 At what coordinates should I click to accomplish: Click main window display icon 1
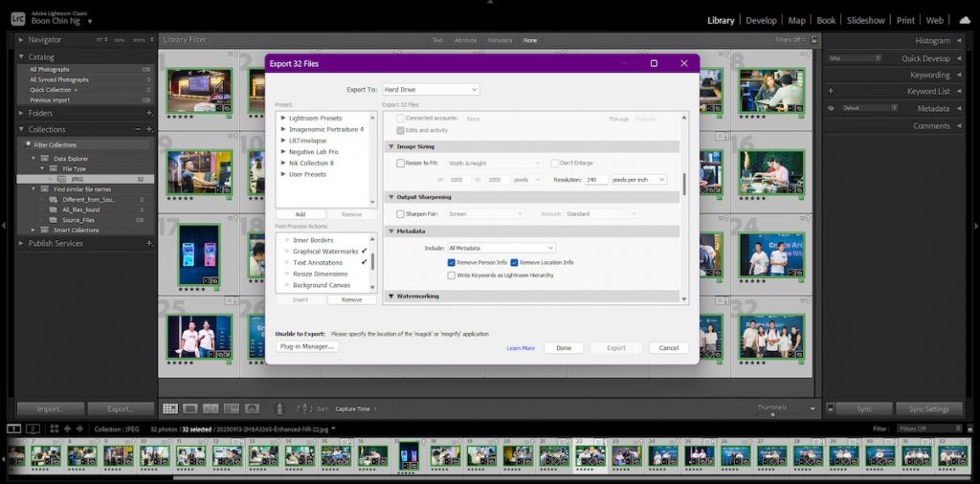pos(13,429)
